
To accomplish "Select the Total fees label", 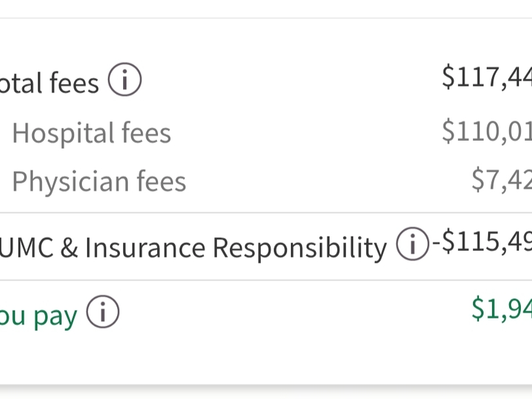I will [x=49, y=83].
